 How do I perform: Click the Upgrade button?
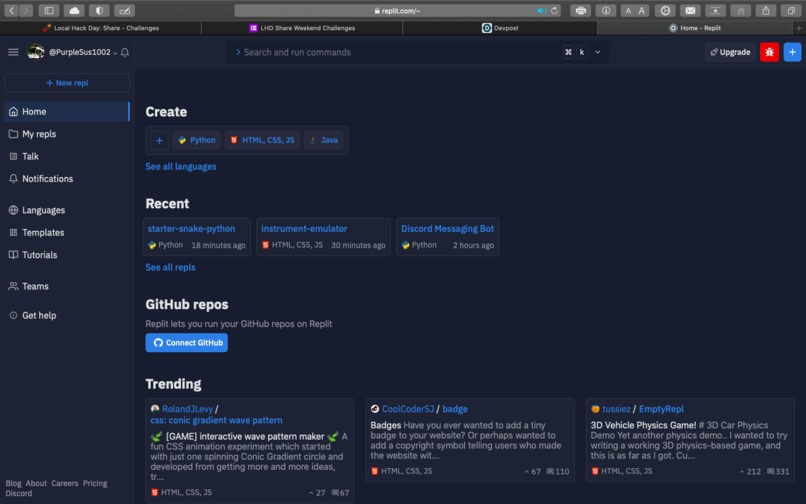[730, 52]
